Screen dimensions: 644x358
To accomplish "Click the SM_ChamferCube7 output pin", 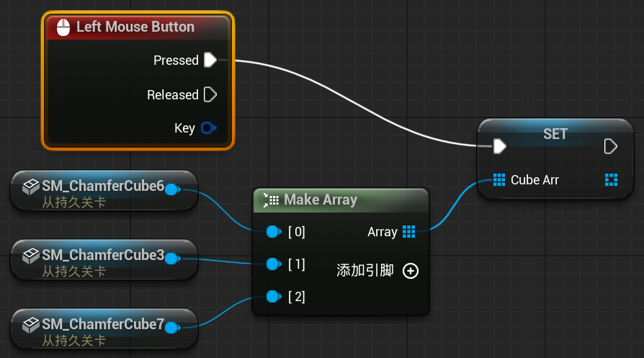I will click(x=172, y=328).
